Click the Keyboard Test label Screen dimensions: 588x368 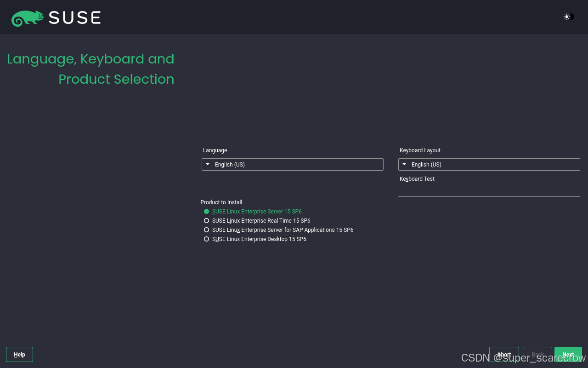tap(417, 179)
